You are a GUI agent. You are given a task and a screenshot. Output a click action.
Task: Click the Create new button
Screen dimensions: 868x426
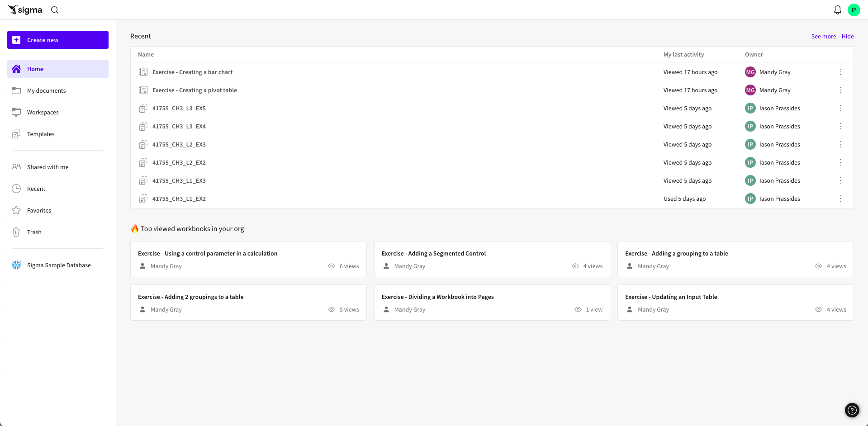(58, 40)
